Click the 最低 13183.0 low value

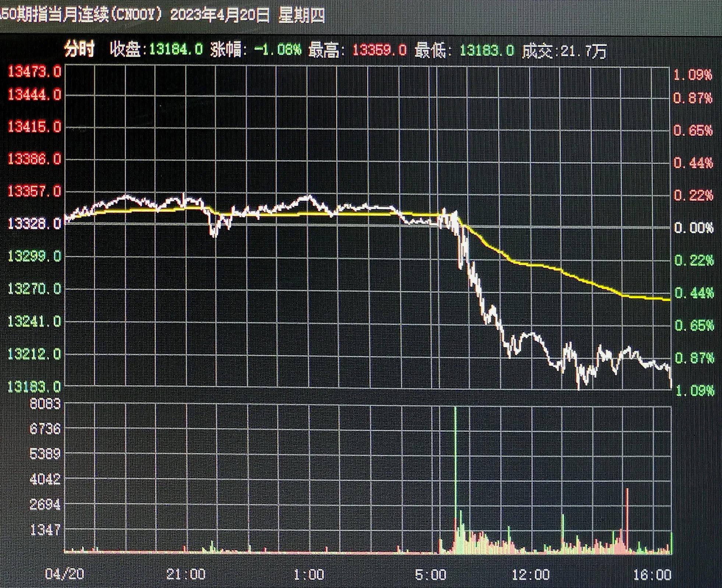486,50
